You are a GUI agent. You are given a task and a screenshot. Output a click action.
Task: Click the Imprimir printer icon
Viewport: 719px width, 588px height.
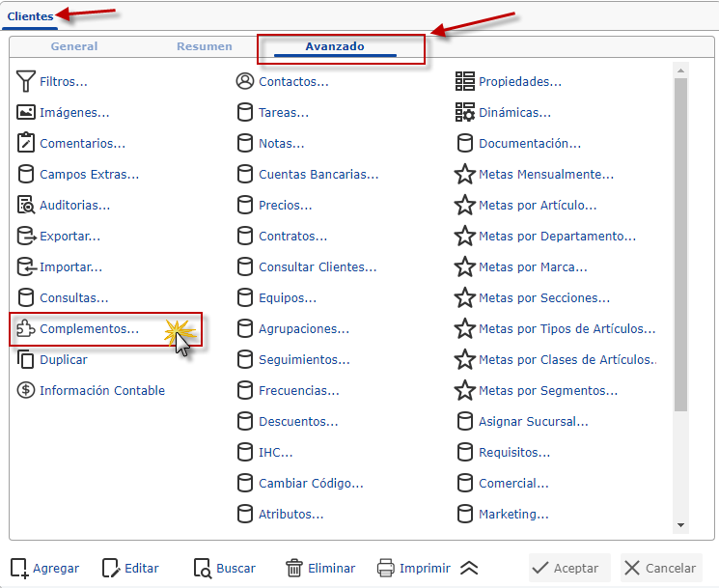[386, 568]
